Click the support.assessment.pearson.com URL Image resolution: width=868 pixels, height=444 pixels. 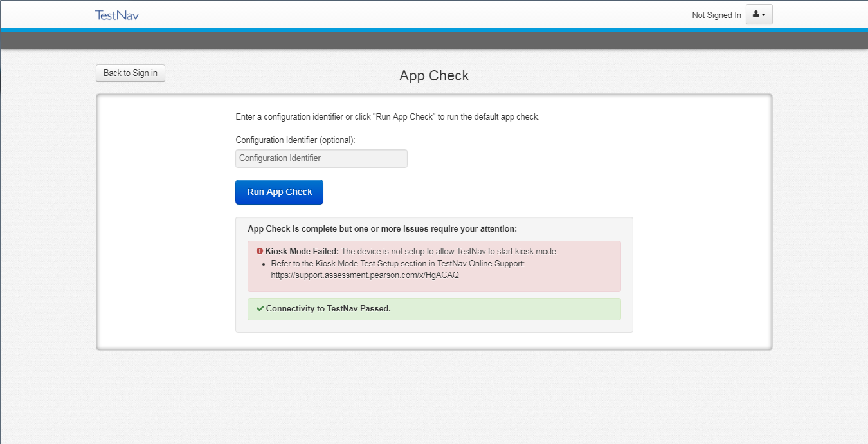click(365, 275)
